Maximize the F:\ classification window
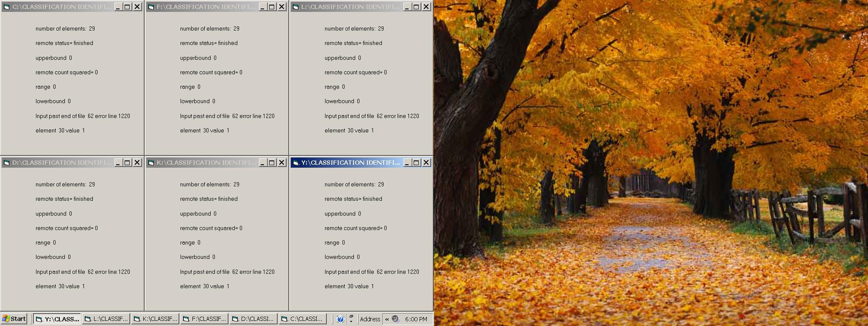 click(x=272, y=7)
